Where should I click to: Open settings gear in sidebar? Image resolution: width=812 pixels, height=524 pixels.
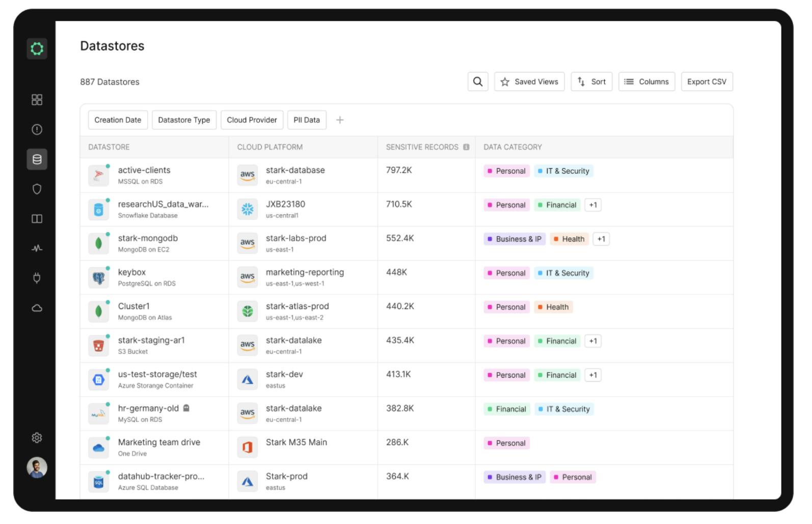point(37,438)
